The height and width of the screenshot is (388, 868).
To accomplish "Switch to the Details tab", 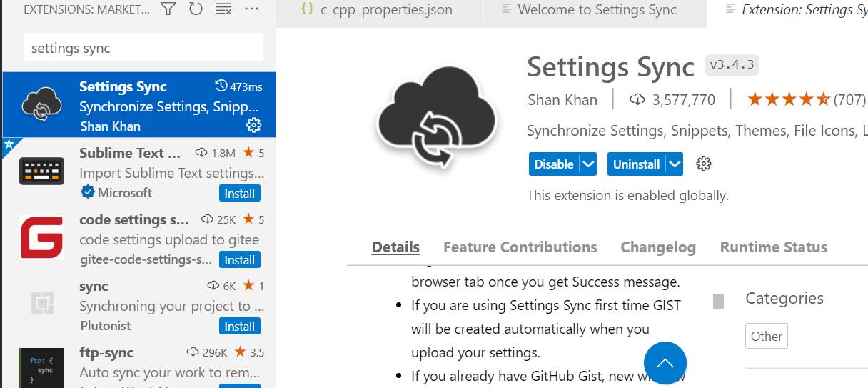I will [x=395, y=247].
